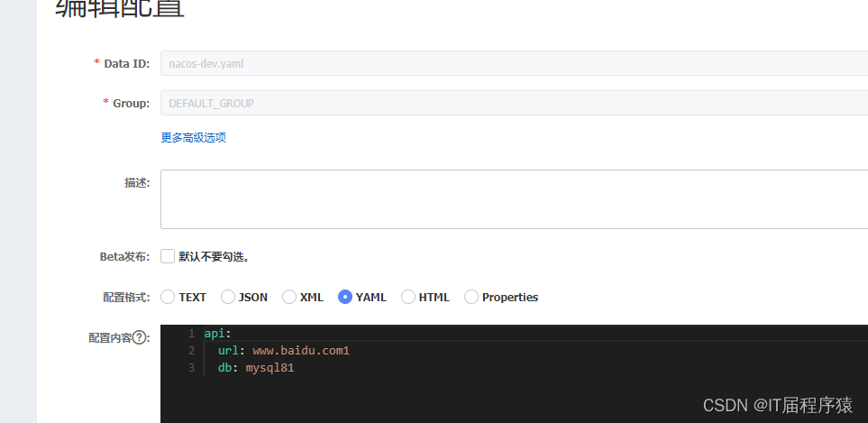Tick the Beta发布 checkbox
This screenshot has width=868, height=423.
pos(168,256)
